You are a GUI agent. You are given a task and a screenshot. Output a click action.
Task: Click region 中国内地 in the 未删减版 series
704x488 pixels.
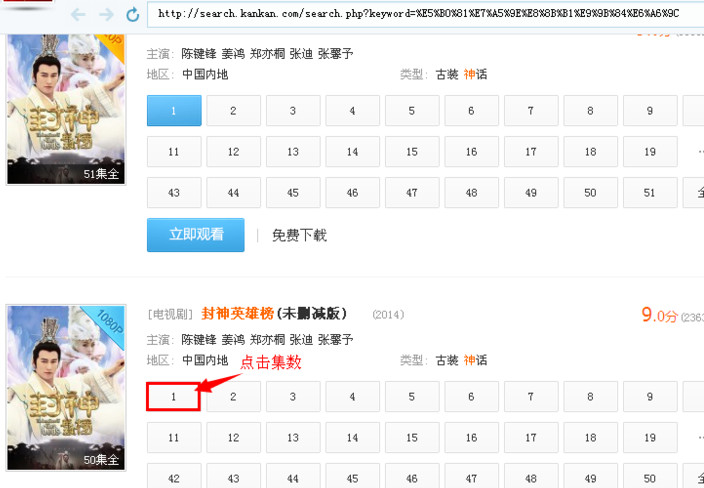tap(205, 360)
